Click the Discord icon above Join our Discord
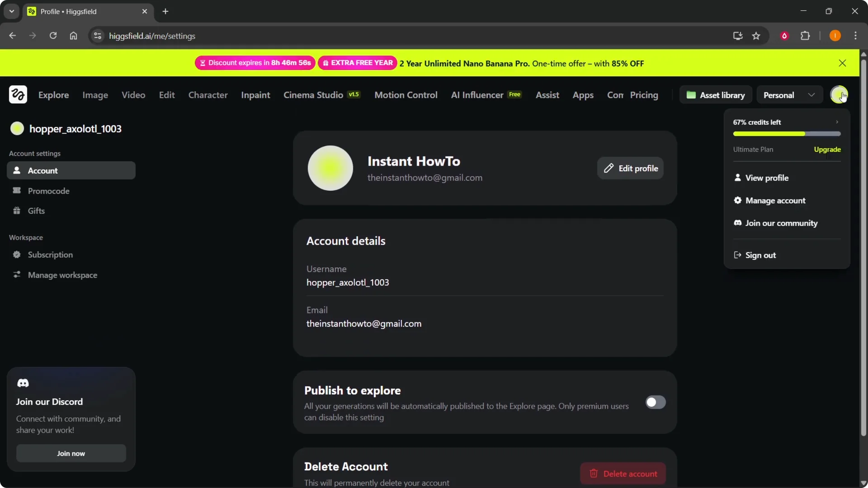 pos(23,383)
